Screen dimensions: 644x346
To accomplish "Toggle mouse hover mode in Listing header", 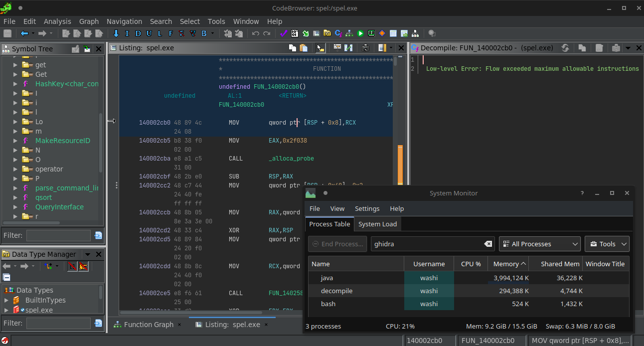I will click(x=321, y=48).
